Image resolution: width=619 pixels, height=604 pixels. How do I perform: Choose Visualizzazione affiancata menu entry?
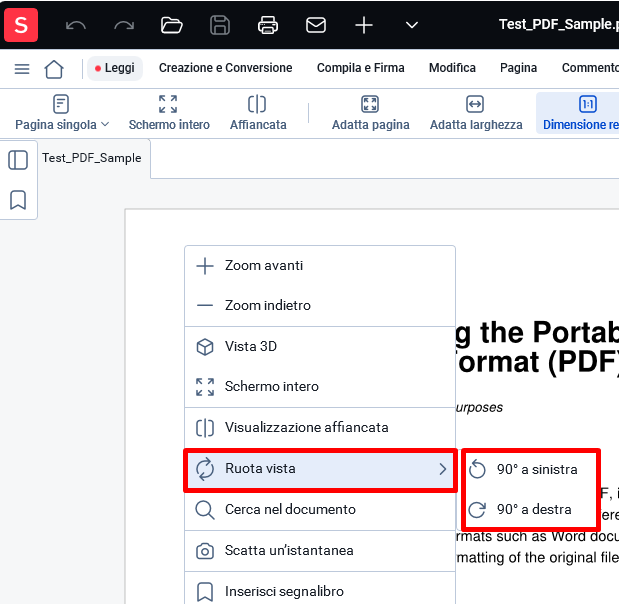[x=320, y=428]
